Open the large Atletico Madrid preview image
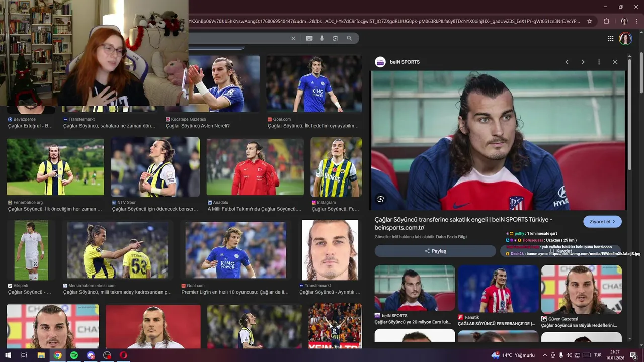 tap(498, 140)
